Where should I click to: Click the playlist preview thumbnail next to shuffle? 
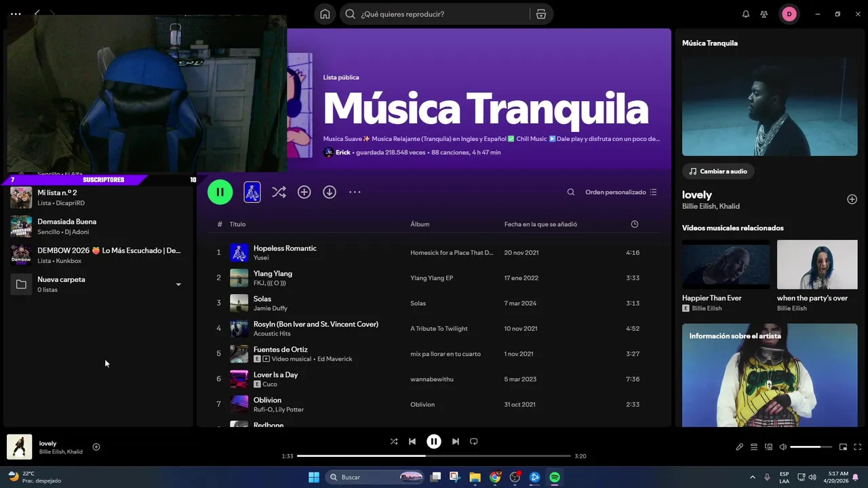click(252, 192)
